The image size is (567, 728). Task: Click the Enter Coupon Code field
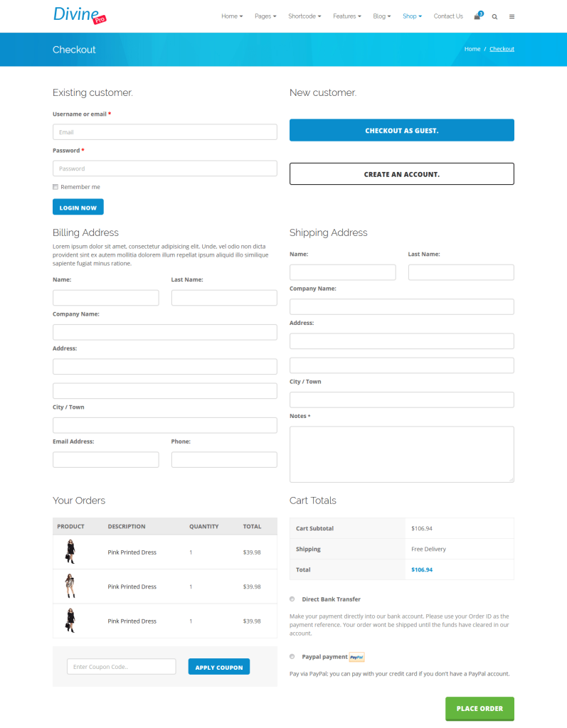click(121, 666)
